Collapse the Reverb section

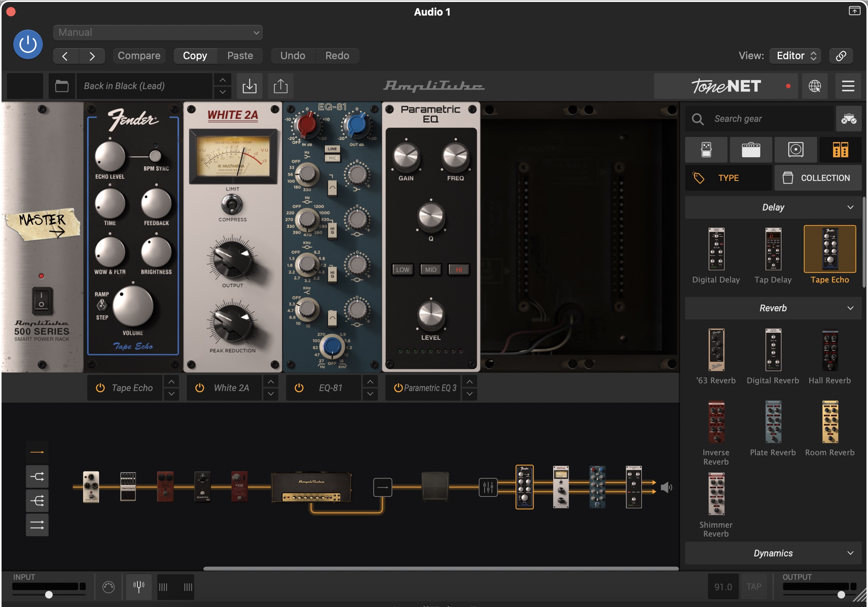[x=773, y=308]
